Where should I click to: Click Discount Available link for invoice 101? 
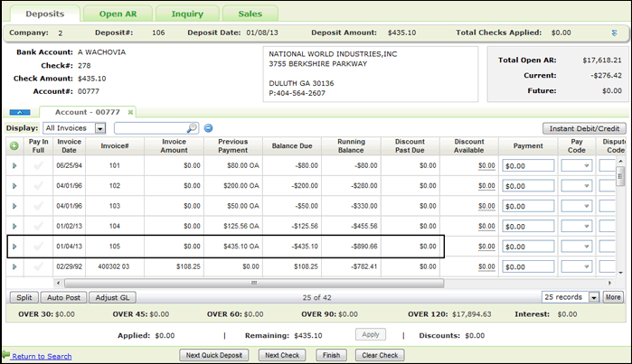click(486, 165)
